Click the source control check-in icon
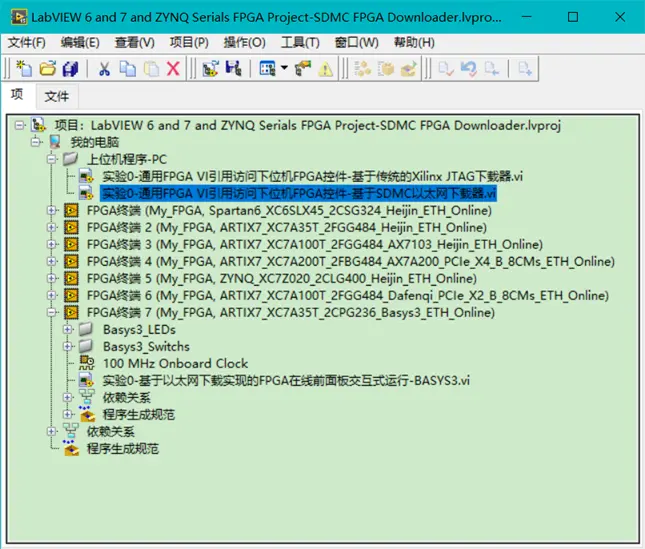 pyautogui.click(x=445, y=68)
